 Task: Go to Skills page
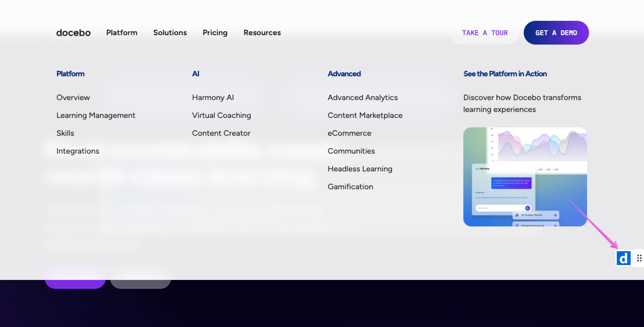click(x=65, y=133)
